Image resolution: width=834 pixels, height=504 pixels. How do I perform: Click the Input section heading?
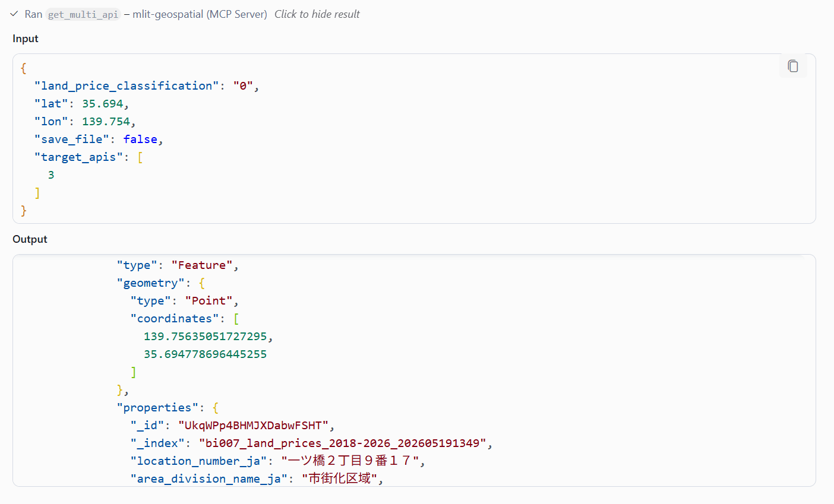tap(26, 39)
